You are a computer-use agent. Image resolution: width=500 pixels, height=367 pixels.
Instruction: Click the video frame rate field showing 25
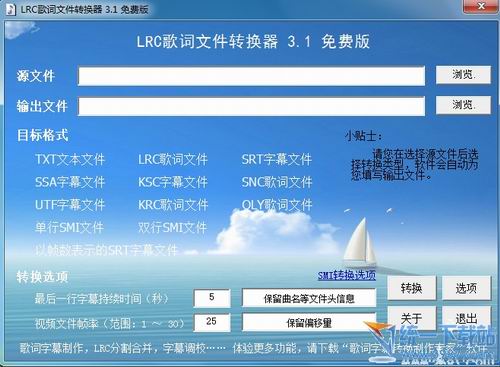pyautogui.click(x=212, y=322)
